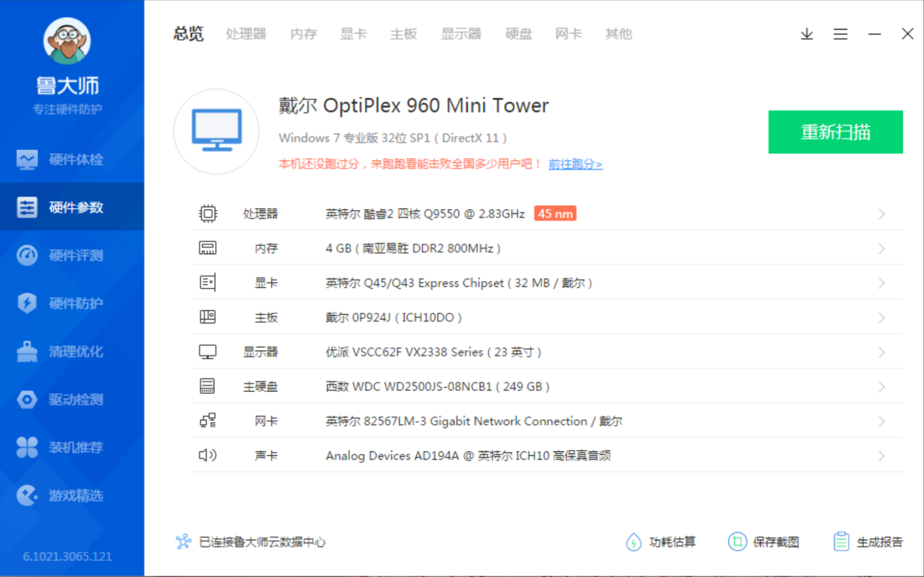Click 生成报告 to generate report

(x=868, y=542)
